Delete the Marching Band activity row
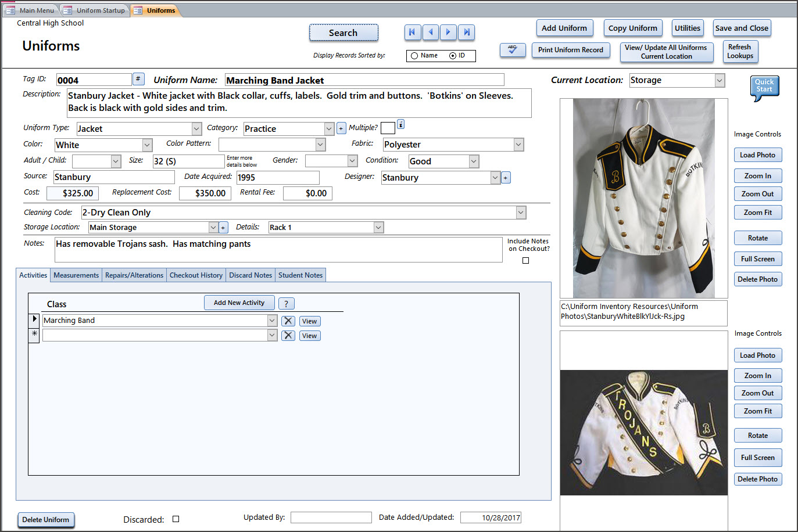This screenshot has width=798, height=532. [288, 321]
